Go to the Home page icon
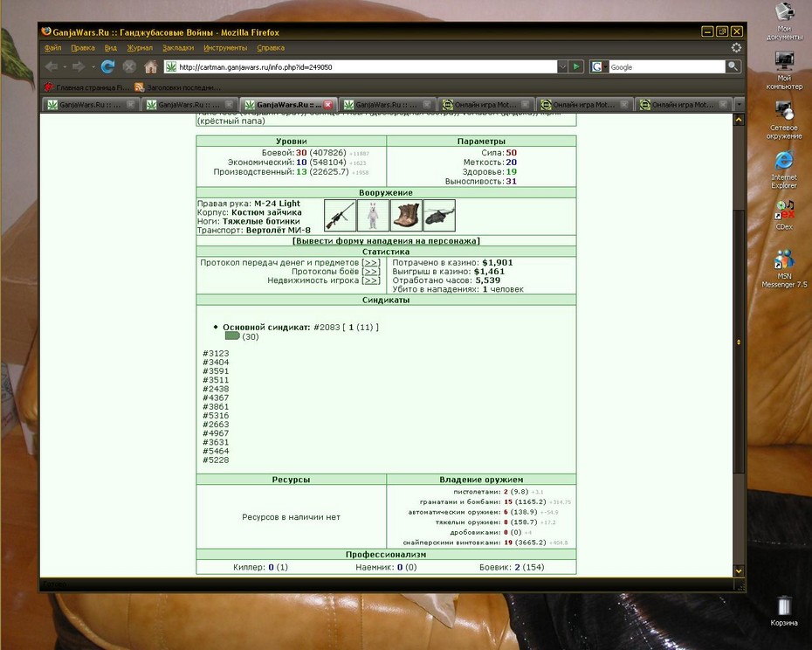This screenshot has height=650, width=812. [x=151, y=67]
